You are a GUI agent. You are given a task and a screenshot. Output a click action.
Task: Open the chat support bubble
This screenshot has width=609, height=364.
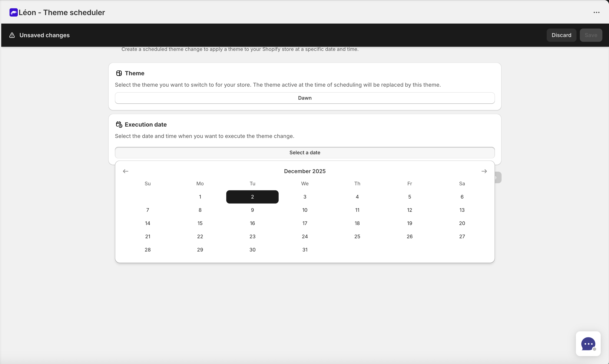[x=588, y=344]
